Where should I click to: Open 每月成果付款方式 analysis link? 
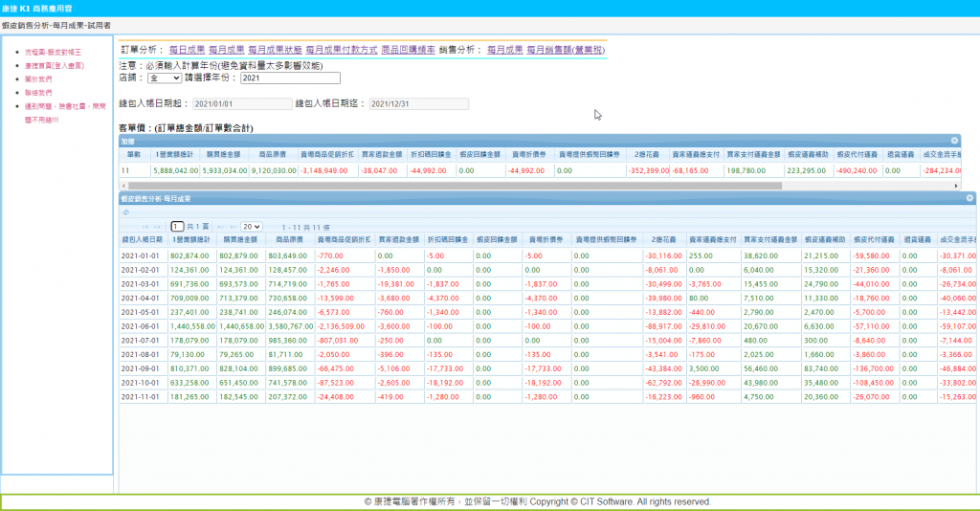point(341,49)
